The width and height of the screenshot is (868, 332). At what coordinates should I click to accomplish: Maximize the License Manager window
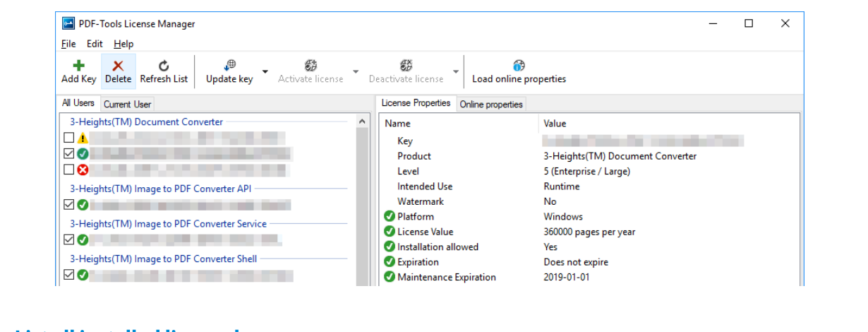click(x=749, y=23)
